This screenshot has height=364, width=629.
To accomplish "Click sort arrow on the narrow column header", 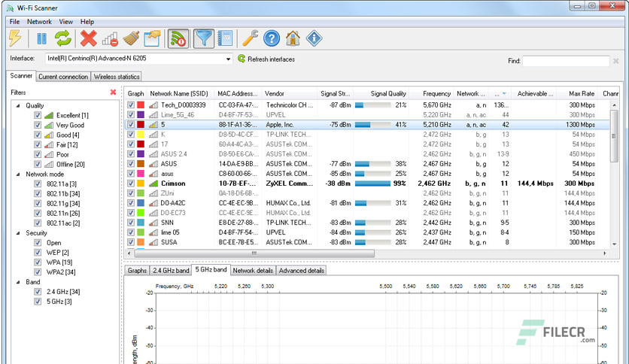I will 504,94.
